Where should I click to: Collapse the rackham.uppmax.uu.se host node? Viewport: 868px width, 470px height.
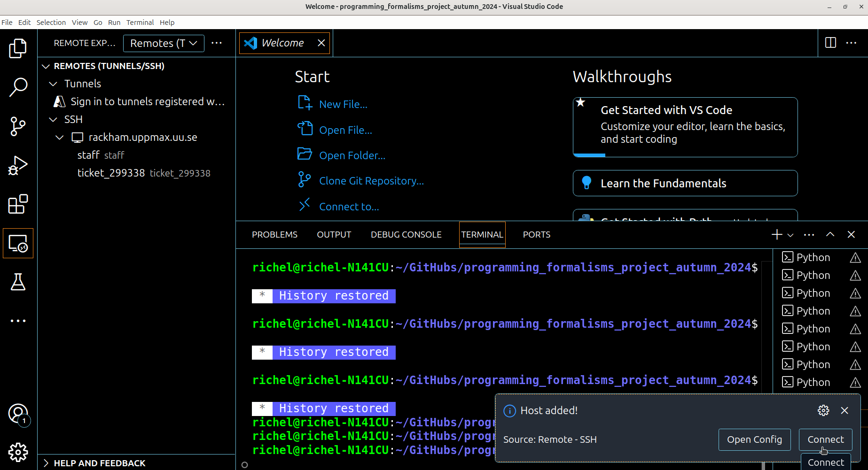click(x=60, y=137)
